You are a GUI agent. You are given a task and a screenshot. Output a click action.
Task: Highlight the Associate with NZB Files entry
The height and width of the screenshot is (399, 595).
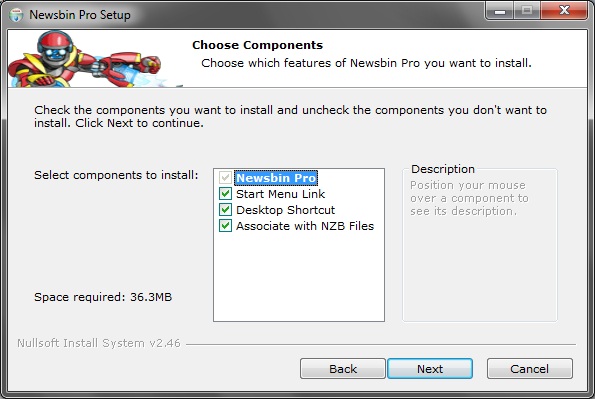[305, 226]
